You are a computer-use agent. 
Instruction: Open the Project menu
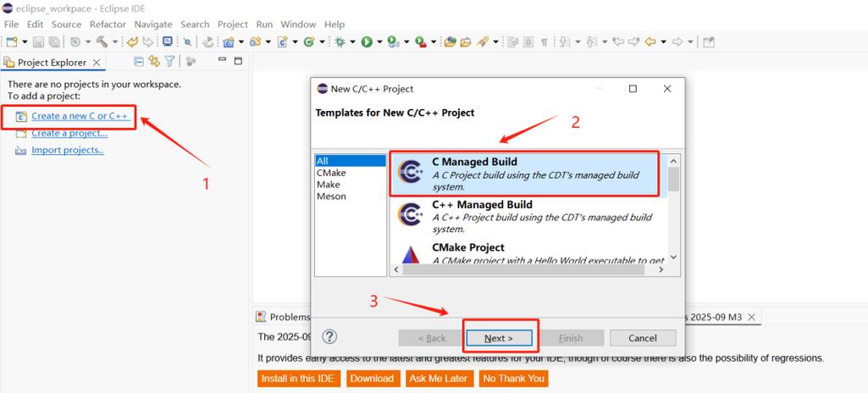pos(233,25)
